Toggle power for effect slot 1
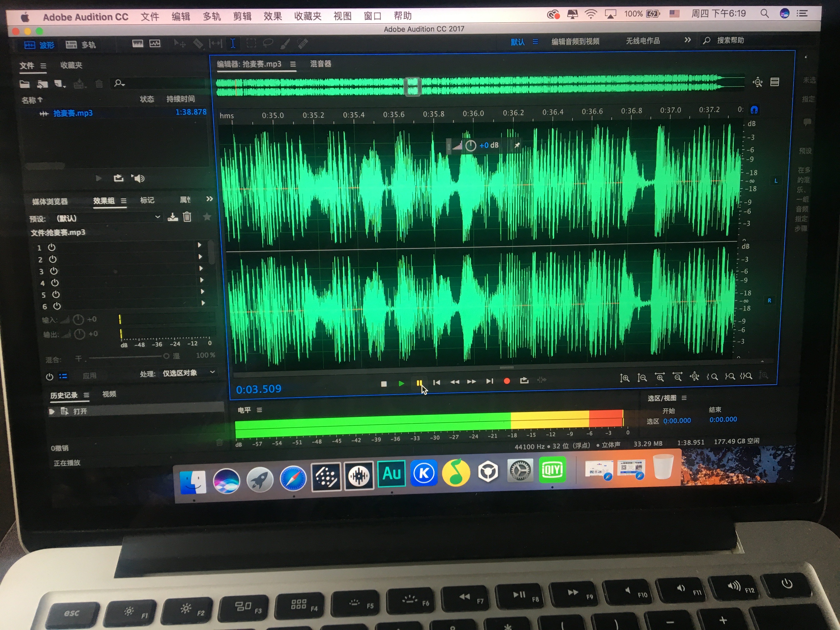 point(52,247)
